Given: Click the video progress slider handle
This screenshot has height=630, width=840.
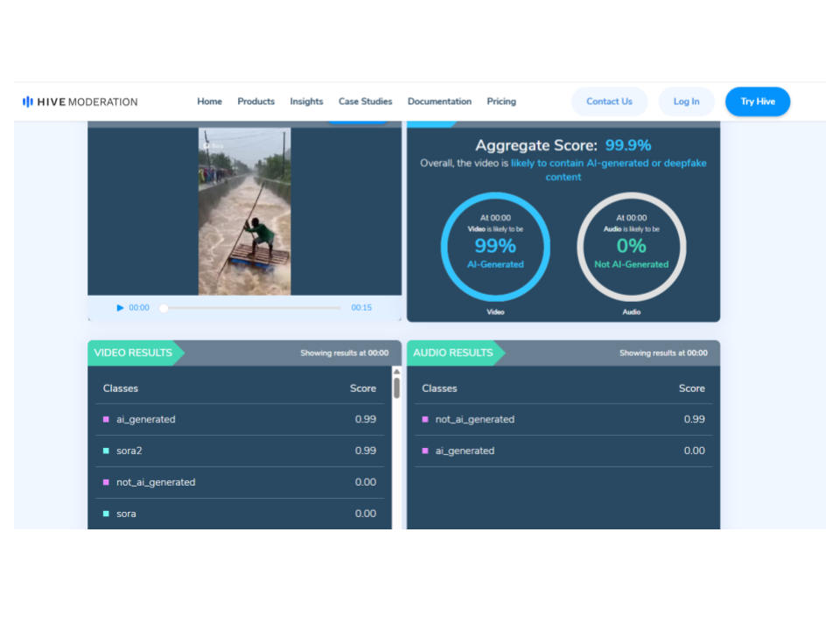Looking at the screenshot, I should click(164, 308).
